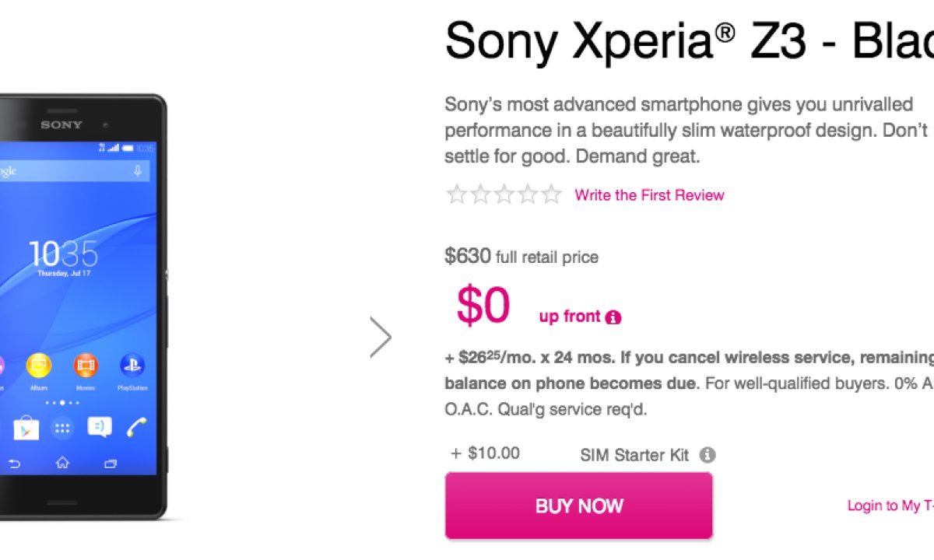
Task: Tap the messaging icon in phone dock
Action: 100,427
